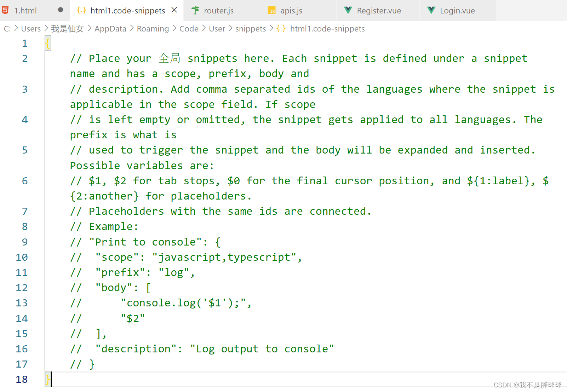Open the Login.vue tab

click(x=458, y=11)
